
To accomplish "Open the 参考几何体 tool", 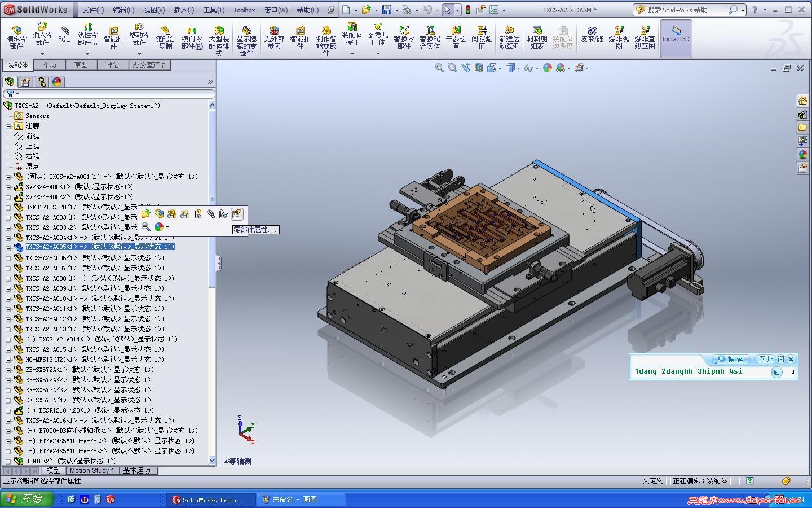I will click(378, 34).
